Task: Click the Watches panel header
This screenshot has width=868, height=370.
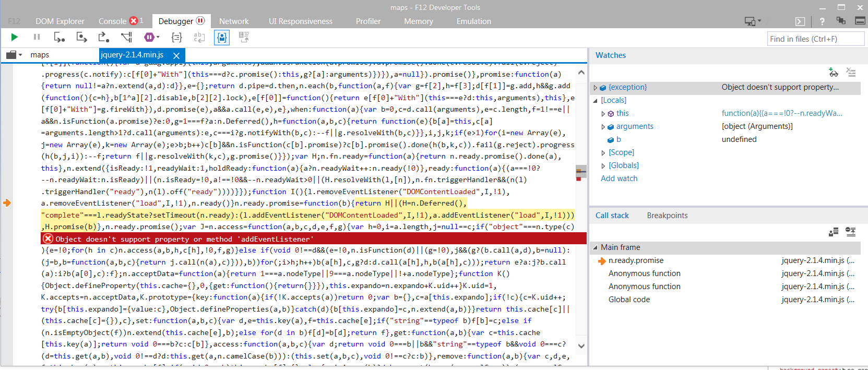Action: point(611,55)
